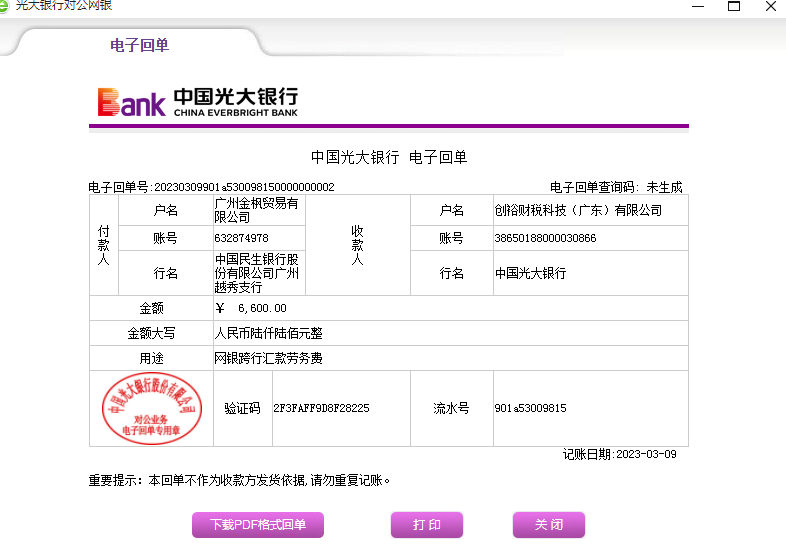Click the 用途 row label

pos(151,358)
